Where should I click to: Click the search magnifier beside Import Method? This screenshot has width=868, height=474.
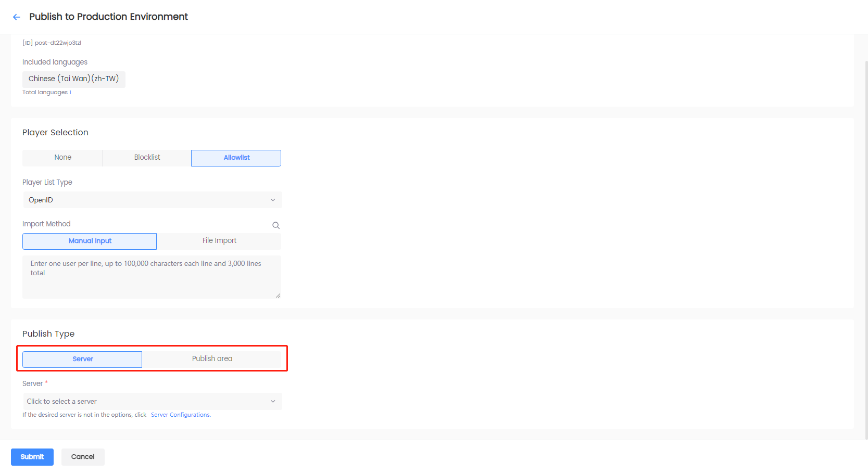coord(276,225)
